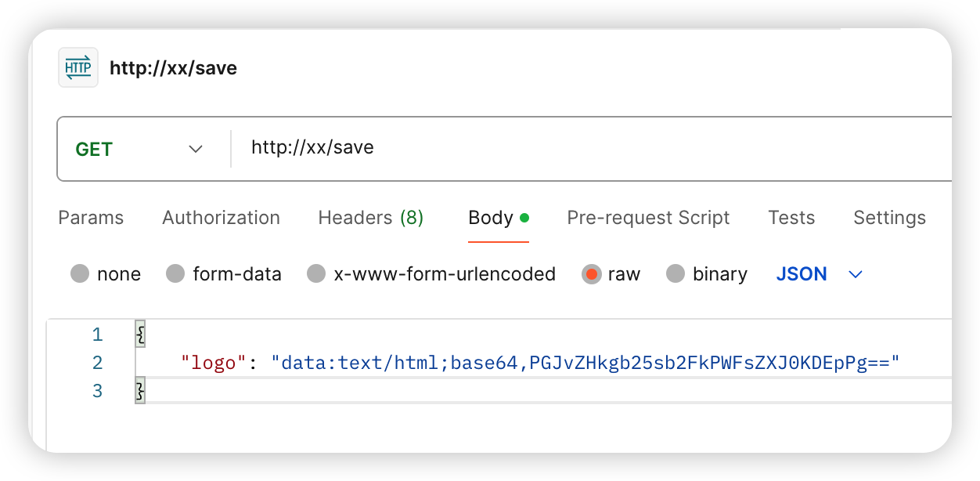
Task: Open the GET method dropdown
Action: [139, 149]
